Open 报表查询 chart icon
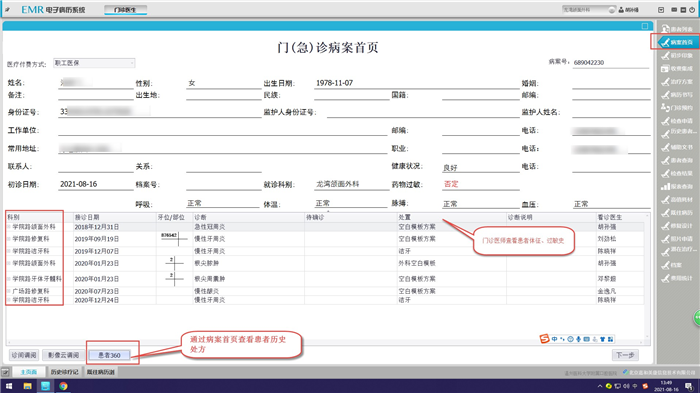This screenshot has width=700, height=393. (x=677, y=187)
